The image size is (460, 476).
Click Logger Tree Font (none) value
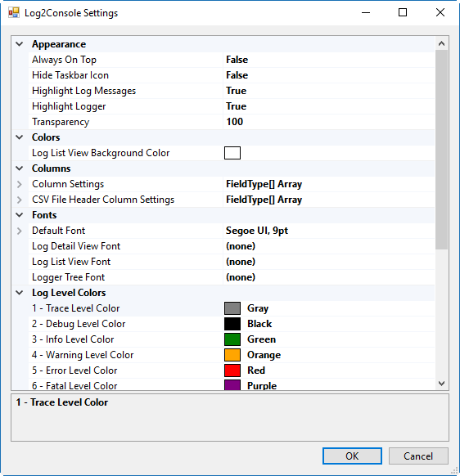coord(241,277)
